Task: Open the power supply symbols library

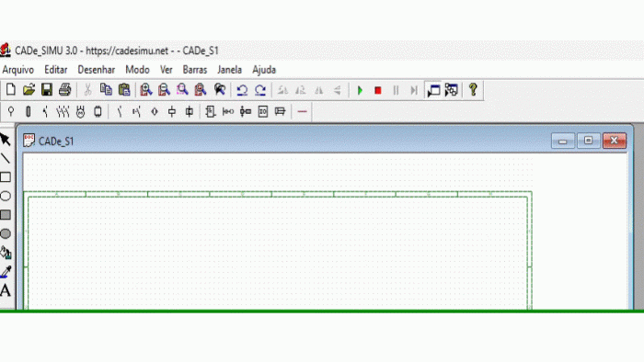Action: (x=11, y=111)
